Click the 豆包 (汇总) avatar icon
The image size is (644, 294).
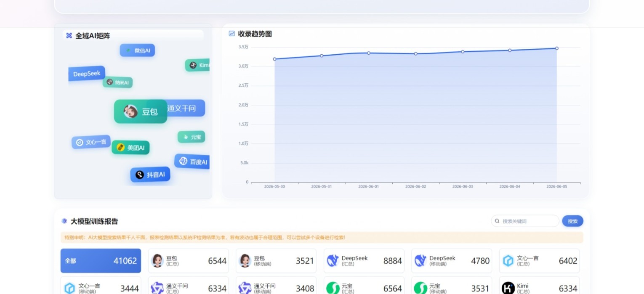[157, 261]
